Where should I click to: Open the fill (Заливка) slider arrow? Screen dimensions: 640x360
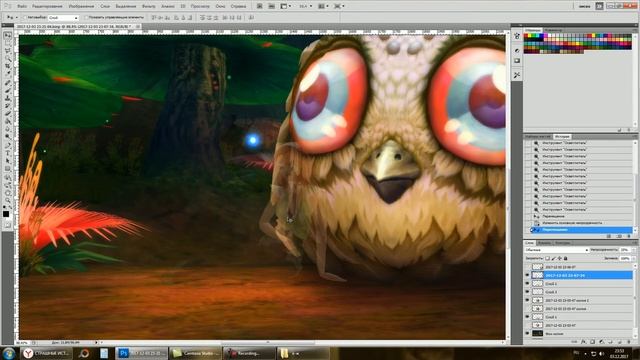(634, 258)
